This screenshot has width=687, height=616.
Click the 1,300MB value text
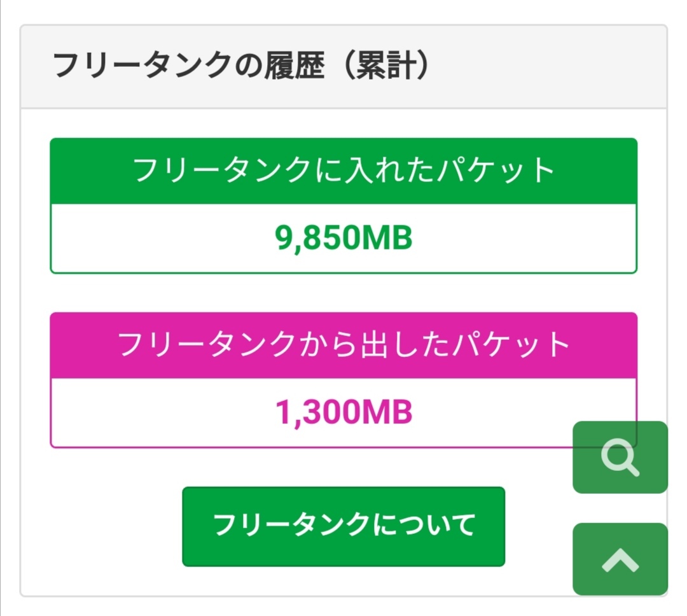[x=343, y=413]
